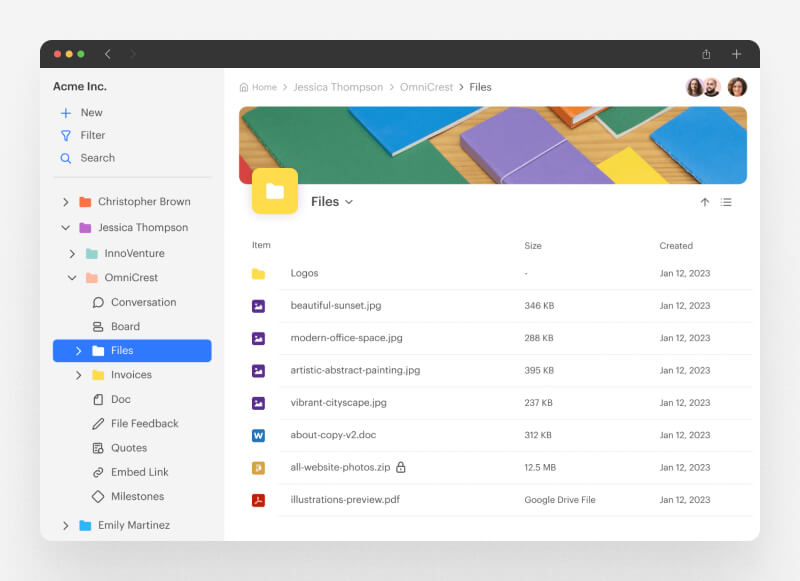Select Milestones in the sidebar

click(x=137, y=496)
